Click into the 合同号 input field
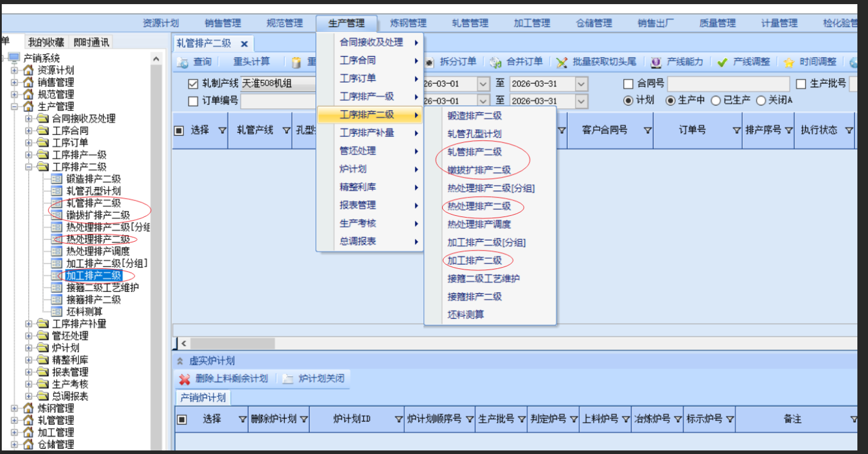Image resolution: width=868 pixels, height=454 pixels. click(728, 84)
